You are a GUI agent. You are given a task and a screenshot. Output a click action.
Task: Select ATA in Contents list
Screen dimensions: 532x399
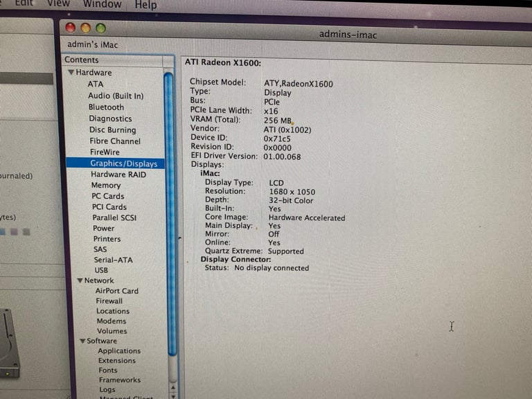point(96,84)
